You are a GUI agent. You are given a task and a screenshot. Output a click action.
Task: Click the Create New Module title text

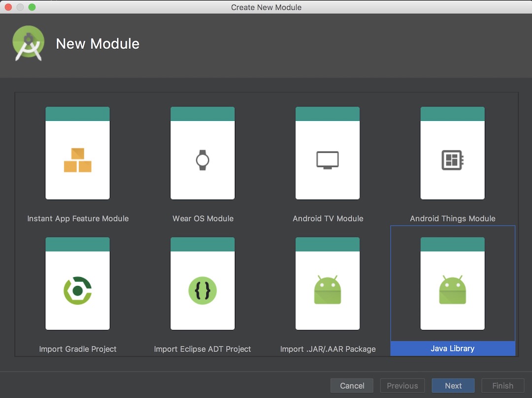click(x=266, y=7)
